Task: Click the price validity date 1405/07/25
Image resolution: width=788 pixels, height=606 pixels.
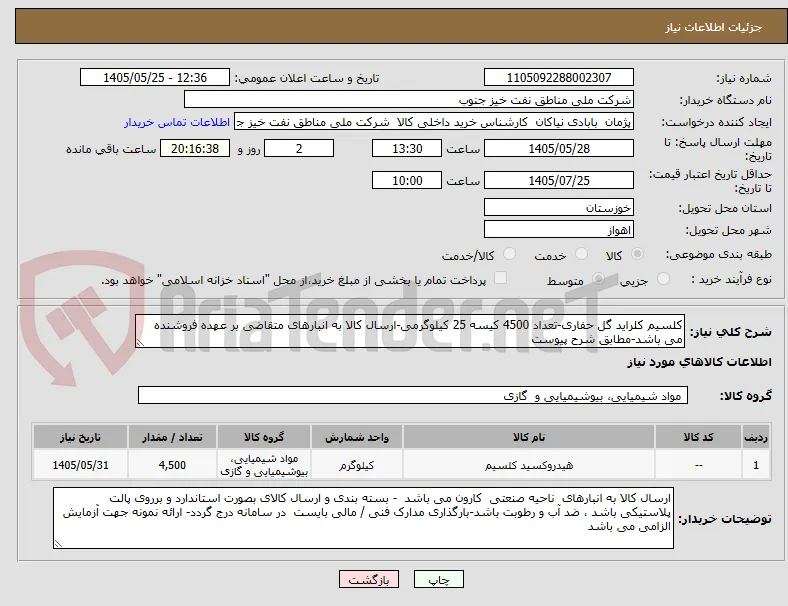Action: [x=559, y=180]
